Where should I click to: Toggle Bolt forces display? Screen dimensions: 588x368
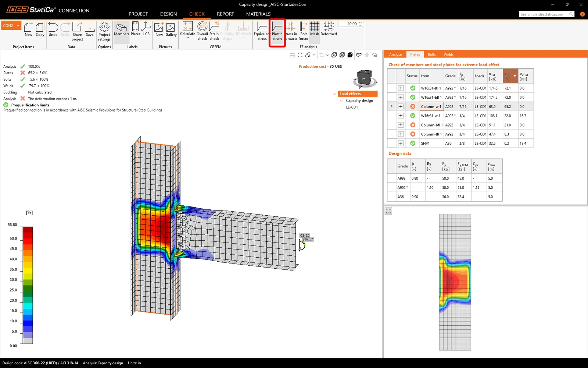coord(304,31)
